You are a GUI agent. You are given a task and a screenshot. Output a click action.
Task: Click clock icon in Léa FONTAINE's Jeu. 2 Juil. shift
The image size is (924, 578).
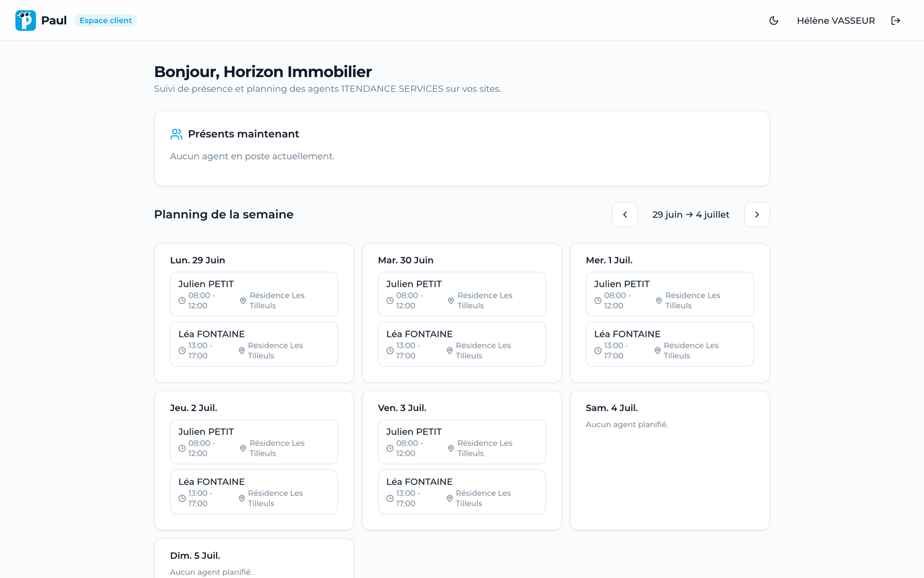(182, 498)
